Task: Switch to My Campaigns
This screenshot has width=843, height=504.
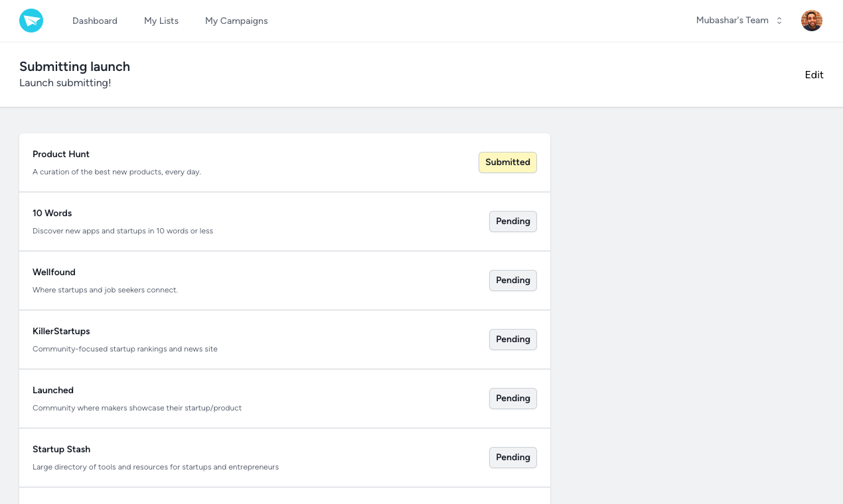Action: [x=236, y=21]
